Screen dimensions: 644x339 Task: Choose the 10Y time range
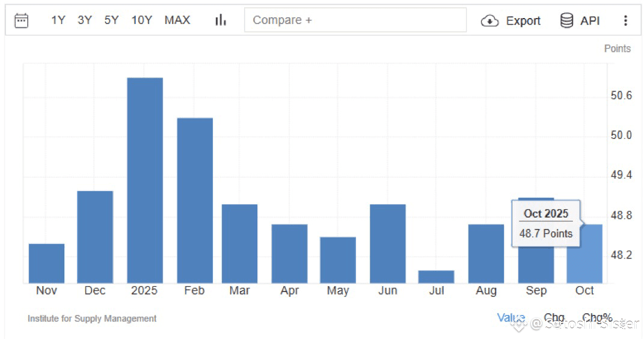click(142, 20)
